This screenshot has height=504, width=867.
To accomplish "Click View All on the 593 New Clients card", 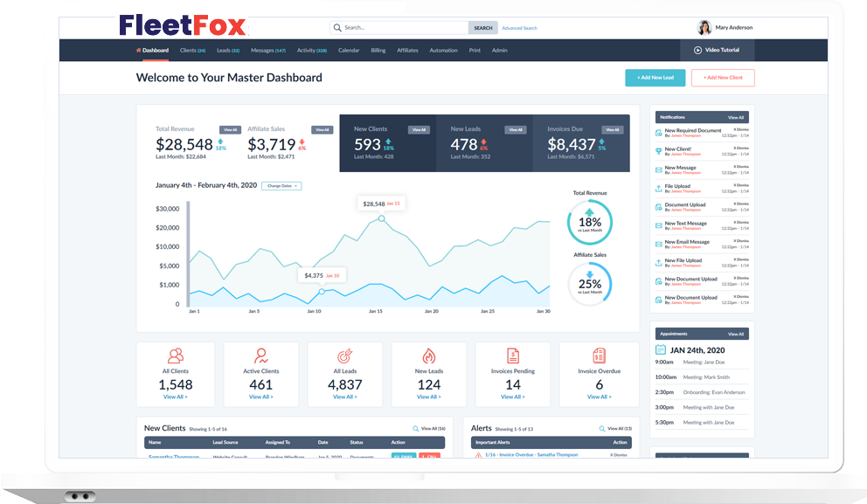I will [419, 130].
